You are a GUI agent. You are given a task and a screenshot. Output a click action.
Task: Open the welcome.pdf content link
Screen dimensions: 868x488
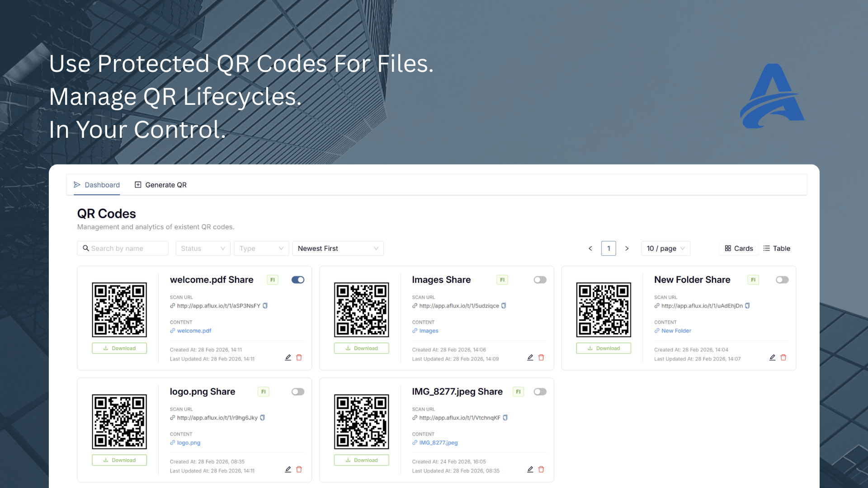(194, 331)
